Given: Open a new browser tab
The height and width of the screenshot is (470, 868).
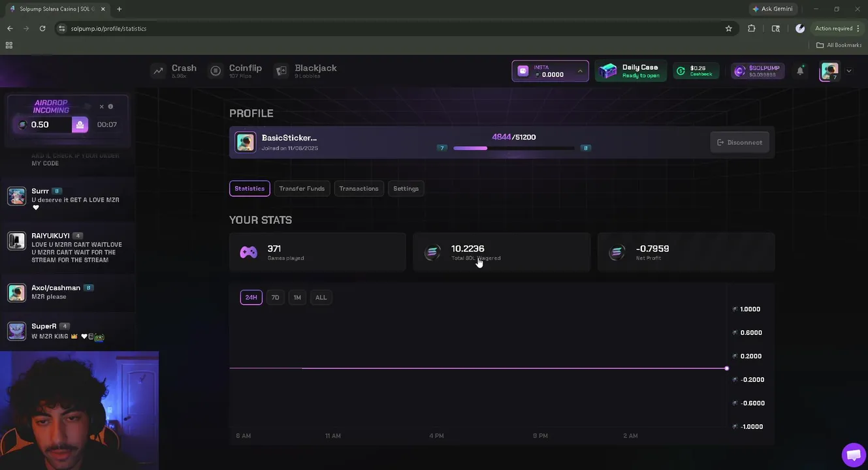Looking at the screenshot, I should pyautogui.click(x=119, y=9).
